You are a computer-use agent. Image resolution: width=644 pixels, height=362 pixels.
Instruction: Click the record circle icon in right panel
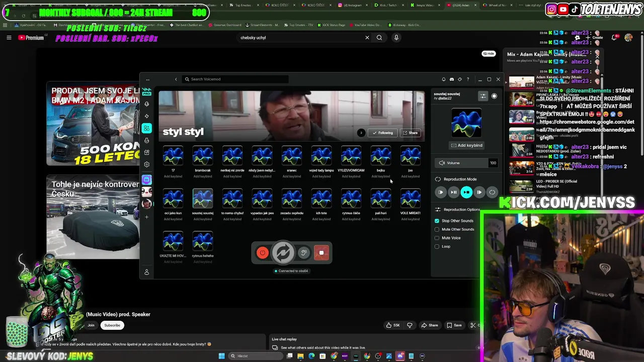coord(494,96)
